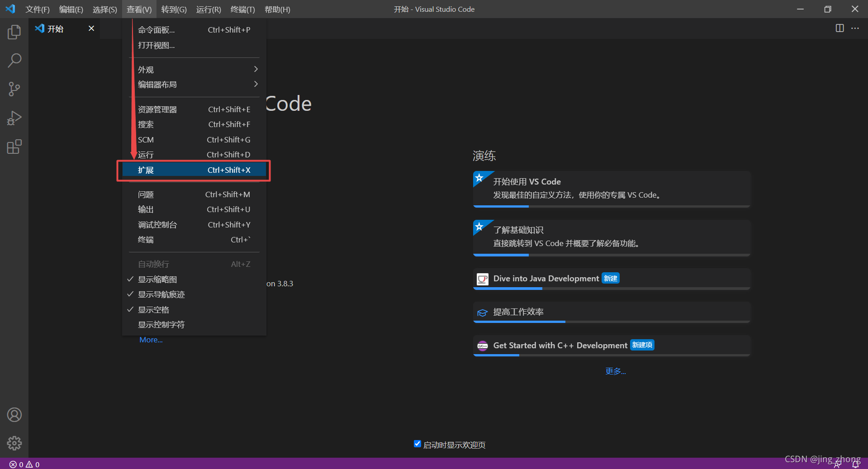868x469 pixels.
Task: Select SCM menu entry
Action: click(x=194, y=140)
